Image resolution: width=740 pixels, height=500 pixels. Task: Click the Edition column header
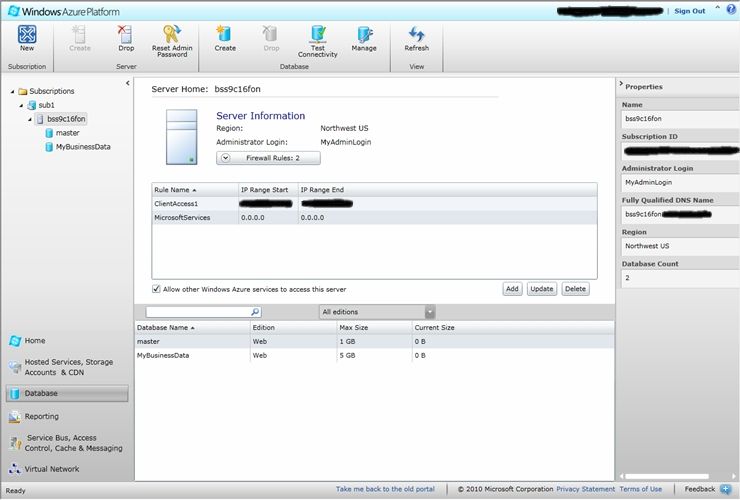(x=293, y=327)
